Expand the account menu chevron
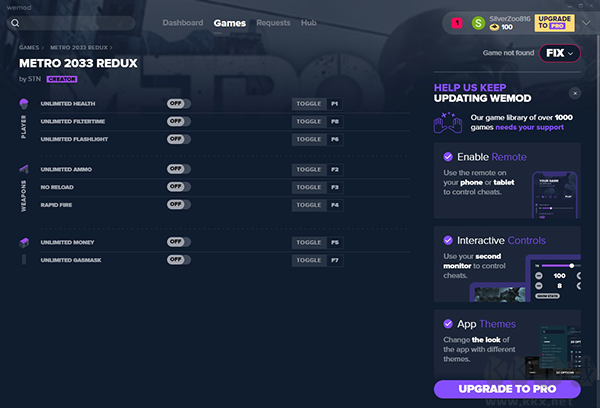600x408 pixels. pyautogui.click(x=586, y=23)
